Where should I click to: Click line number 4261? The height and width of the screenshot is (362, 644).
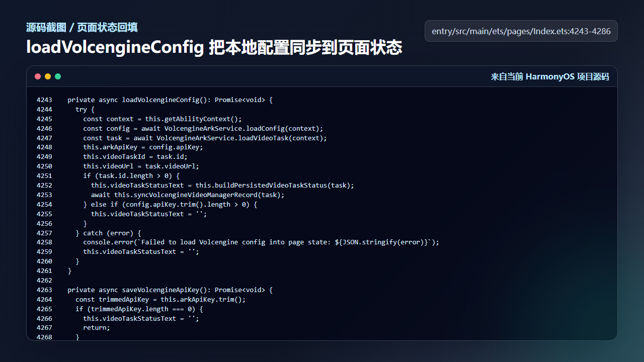pyautogui.click(x=44, y=271)
